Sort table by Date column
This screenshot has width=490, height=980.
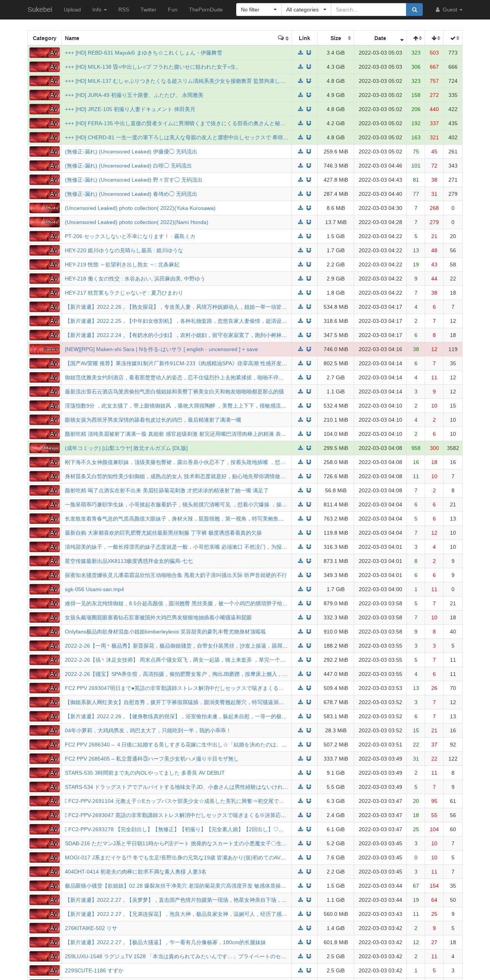(x=380, y=38)
